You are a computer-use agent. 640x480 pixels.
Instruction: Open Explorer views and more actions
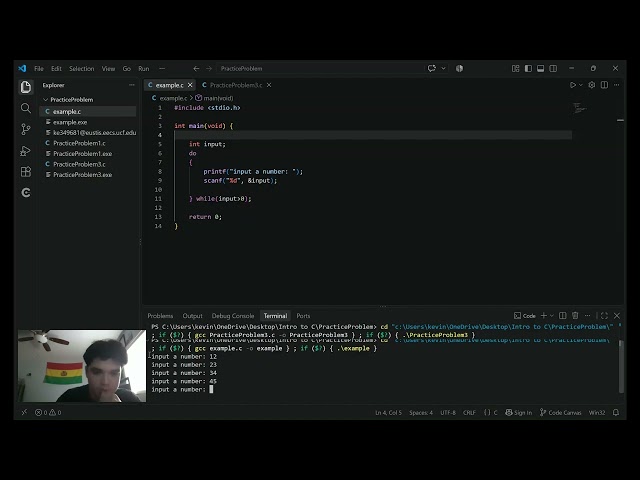(x=131, y=85)
